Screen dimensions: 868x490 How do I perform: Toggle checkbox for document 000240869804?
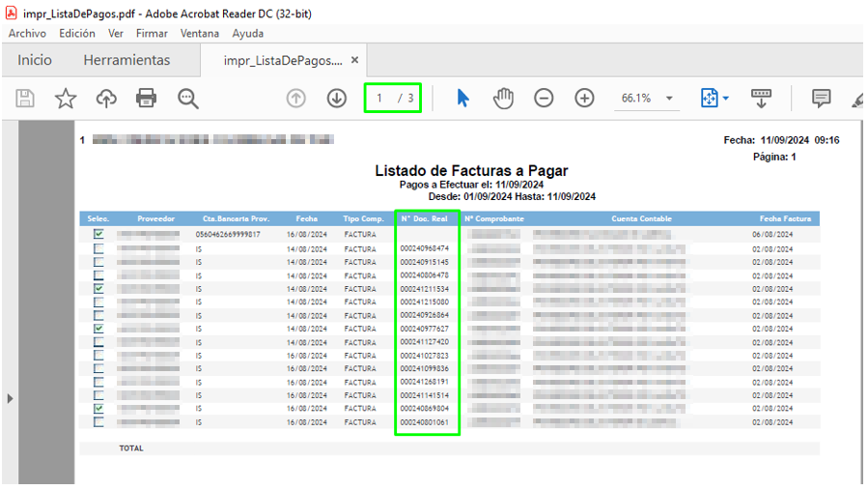click(x=98, y=409)
